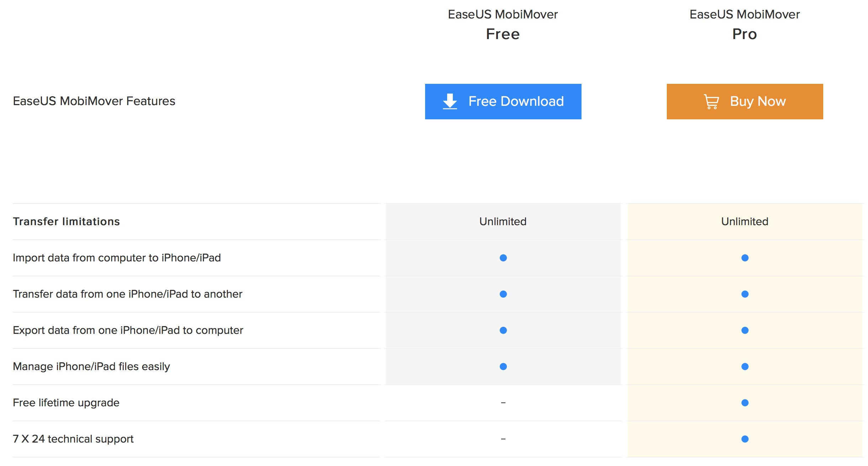
Task: Click the EaseUS MobiMover Features label
Action: (x=94, y=101)
